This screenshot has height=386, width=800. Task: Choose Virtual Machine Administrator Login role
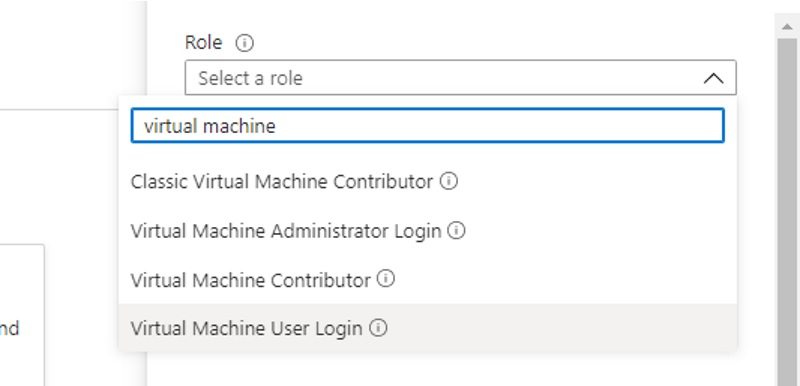click(x=428, y=230)
